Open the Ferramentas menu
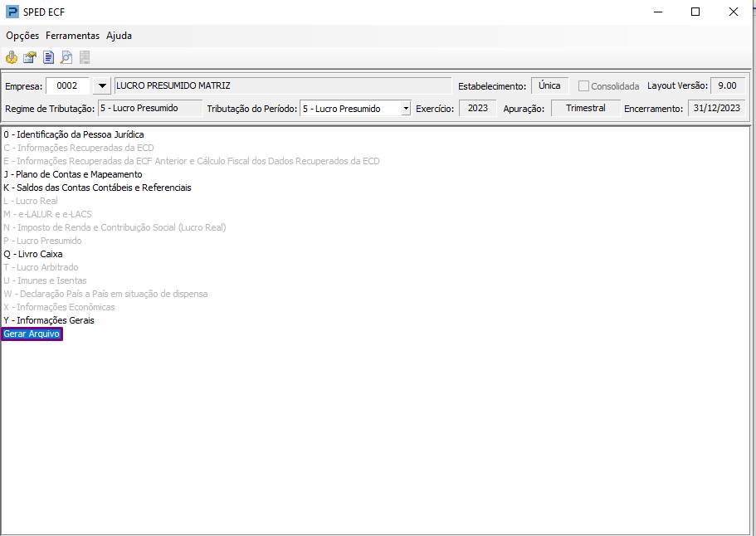 point(72,36)
